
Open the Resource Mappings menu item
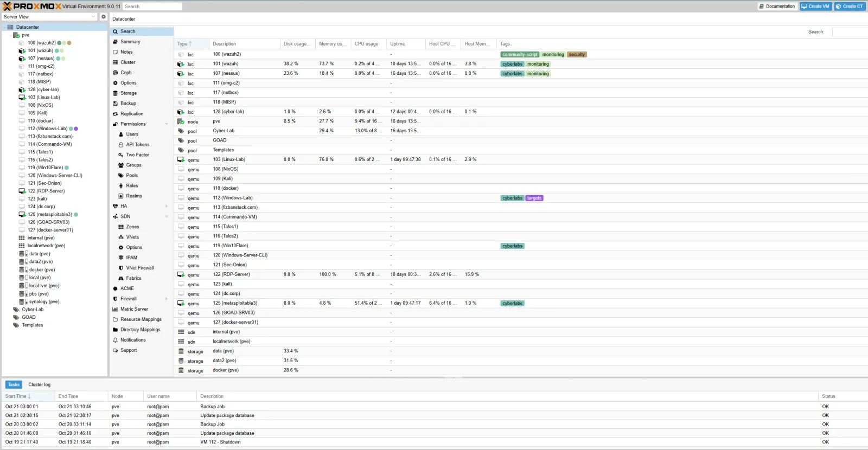point(141,319)
